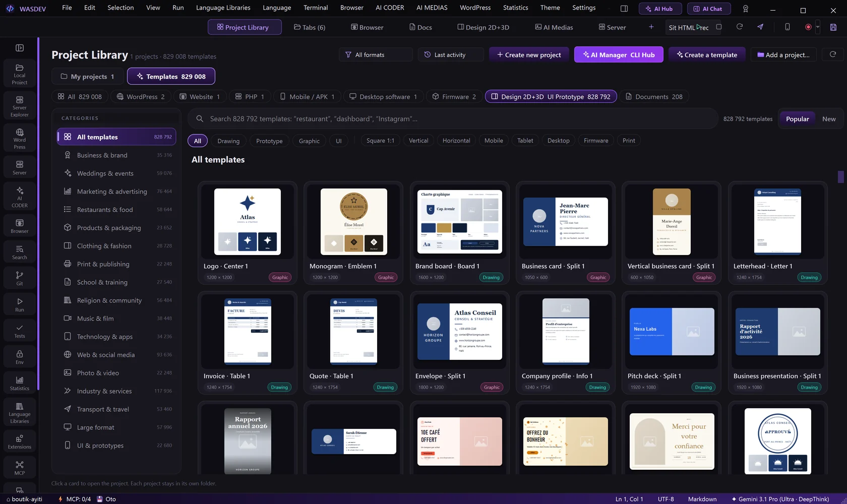Open Language Libraries in the sidebar

20,413
